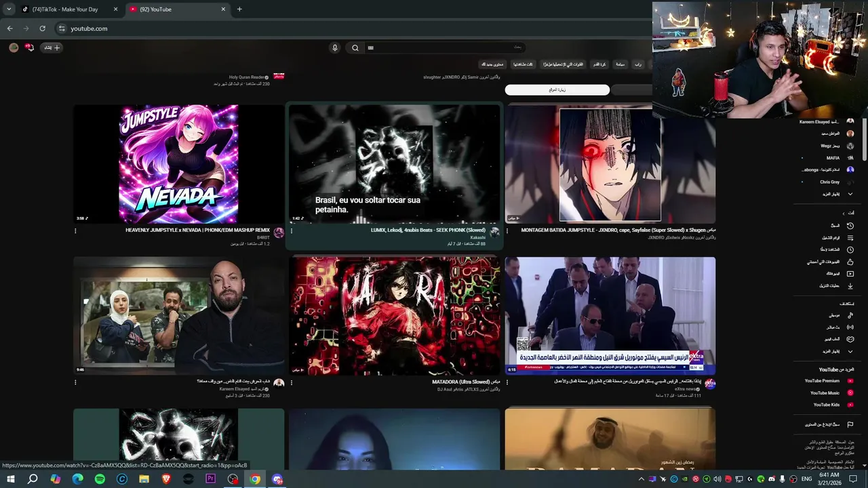Viewport: 868px width, 488px height.
Task: Play the Kareem Elsayed video thumbnail
Action: (178, 316)
